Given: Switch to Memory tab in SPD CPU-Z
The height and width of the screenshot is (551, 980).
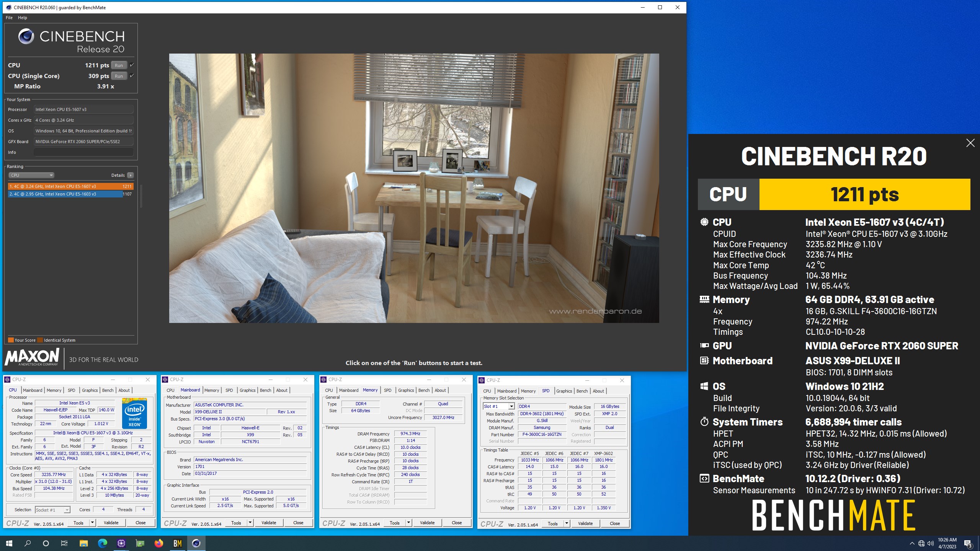Looking at the screenshot, I should click(x=528, y=391).
